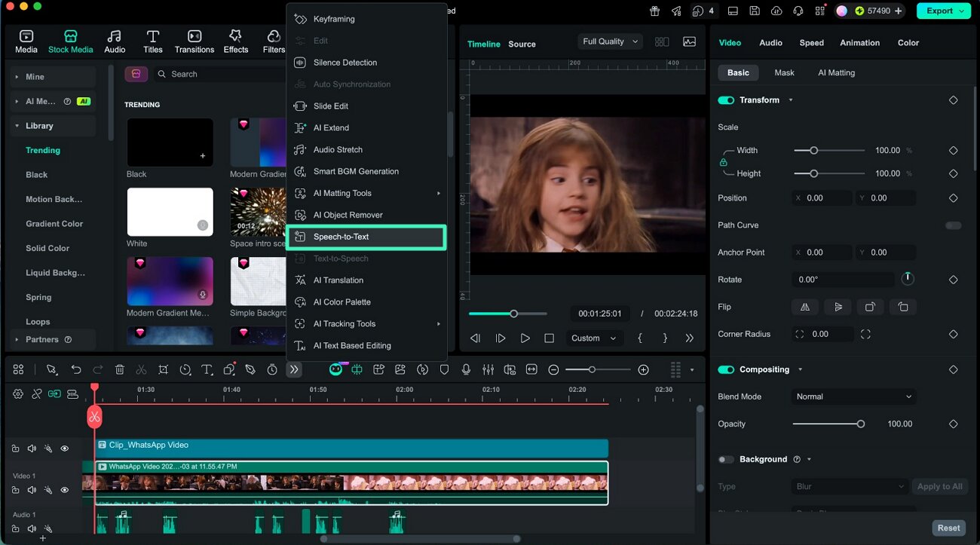The height and width of the screenshot is (545, 980).
Task: Mute the Video 1 track
Action: click(32, 490)
